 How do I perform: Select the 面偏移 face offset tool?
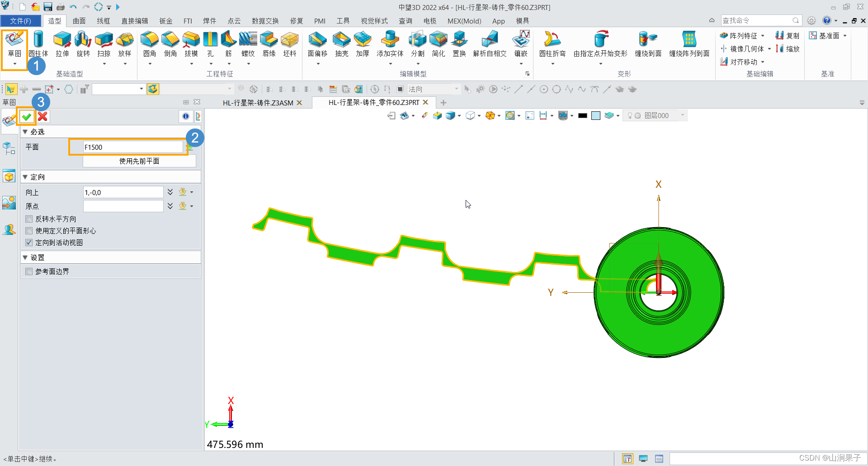tap(317, 44)
